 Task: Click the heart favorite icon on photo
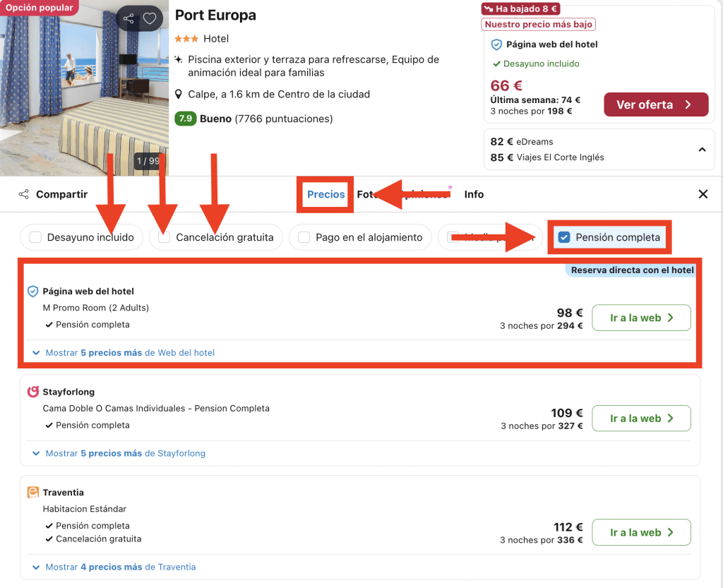(x=150, y=19)
